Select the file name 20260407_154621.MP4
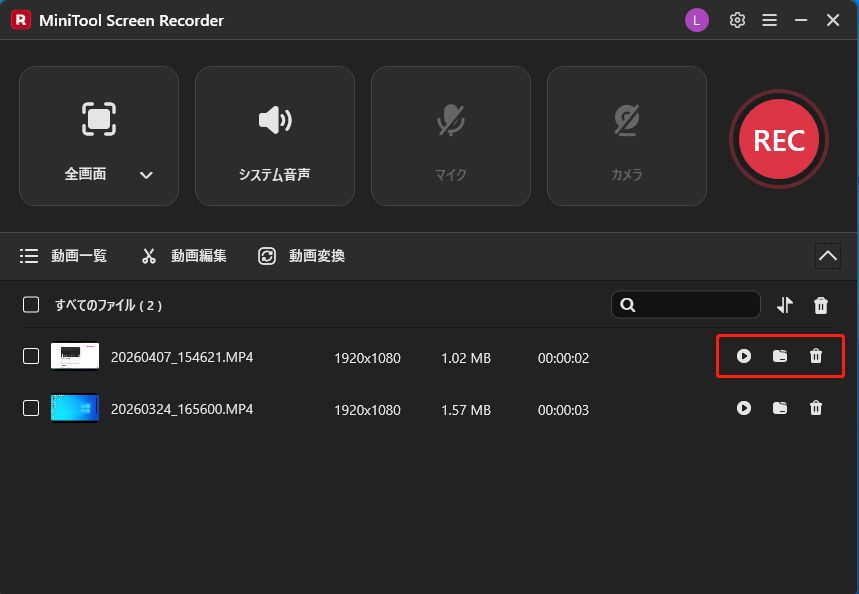 [182, 357]
